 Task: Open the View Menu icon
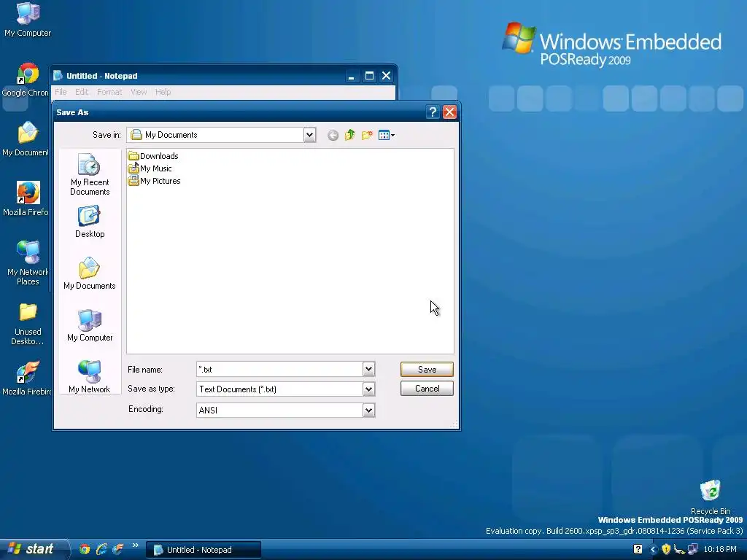[x=387, y=135]
